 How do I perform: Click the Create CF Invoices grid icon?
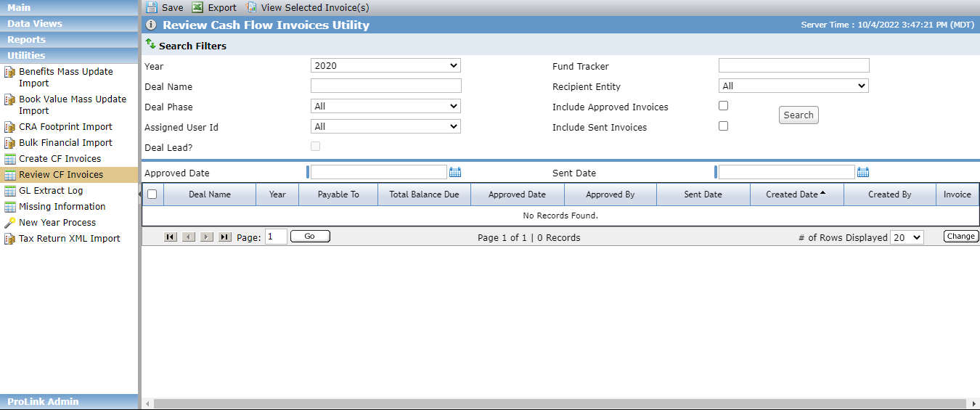[10, 159]
